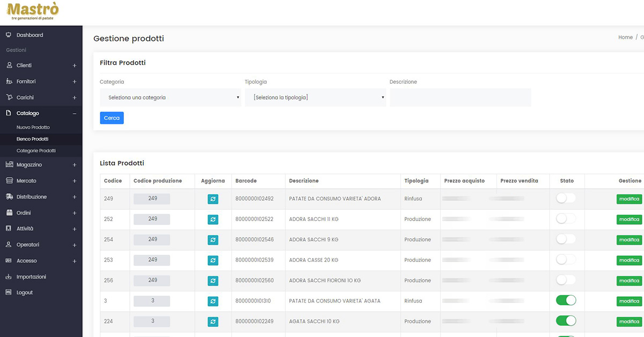Click production code field for product 224
Viewport: 644px width, 337px height.
[152, 321]
